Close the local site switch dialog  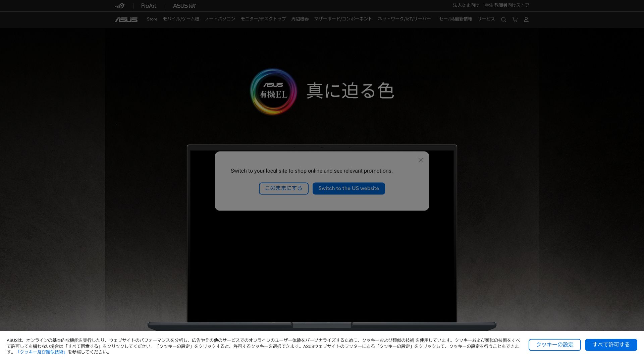tap(421, 160)
